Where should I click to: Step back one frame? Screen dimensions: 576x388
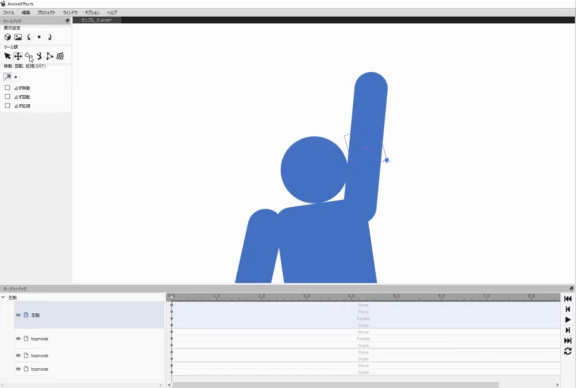pos(568,309)
